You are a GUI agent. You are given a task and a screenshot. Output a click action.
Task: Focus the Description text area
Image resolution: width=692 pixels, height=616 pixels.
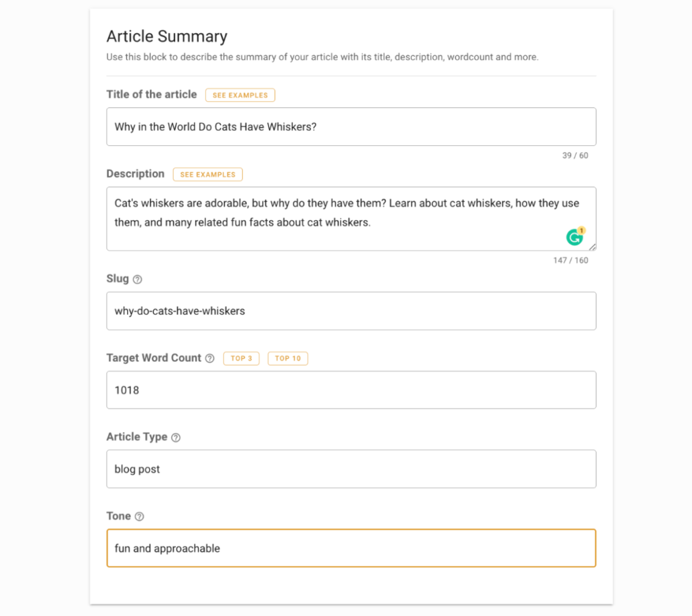351,219
